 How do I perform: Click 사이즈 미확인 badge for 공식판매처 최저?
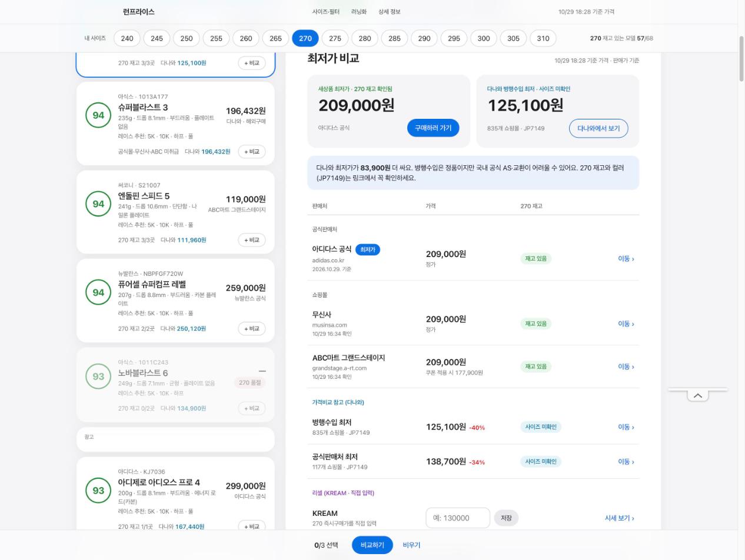[x=541, y=462]
